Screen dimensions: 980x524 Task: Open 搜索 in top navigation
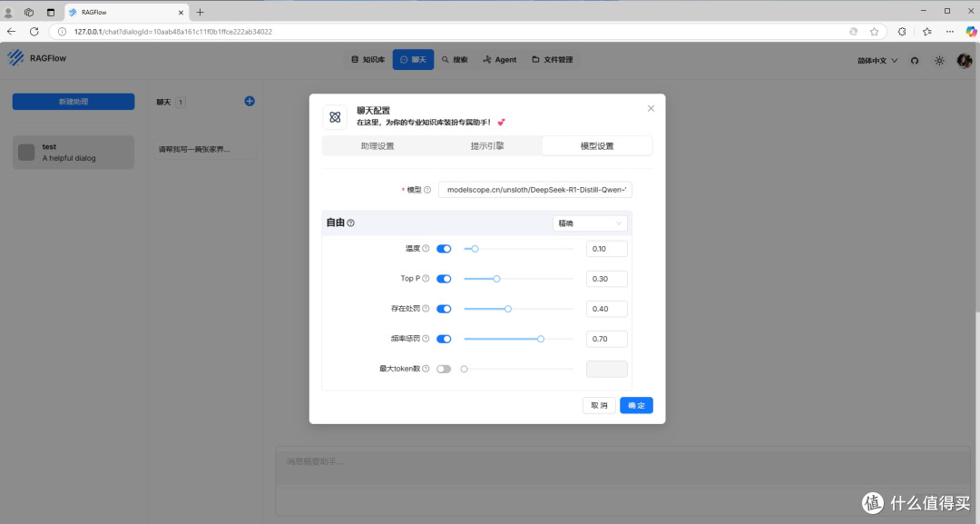[455, 59]
